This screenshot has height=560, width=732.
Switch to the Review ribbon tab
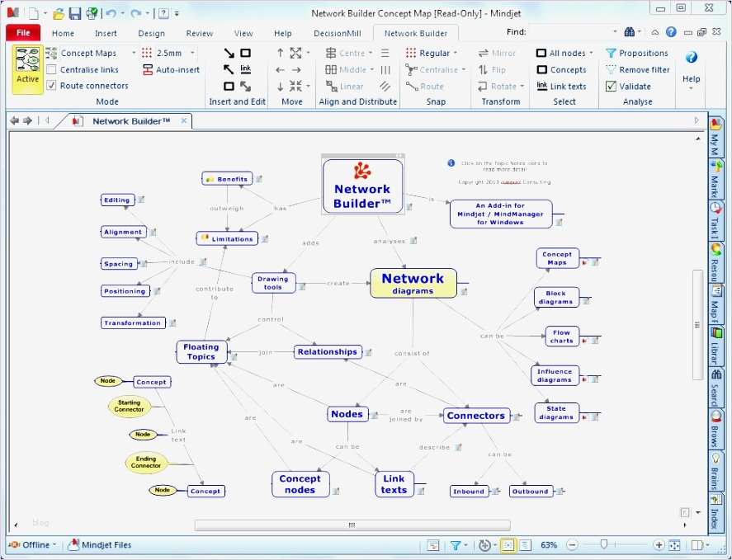click(200, 33)
